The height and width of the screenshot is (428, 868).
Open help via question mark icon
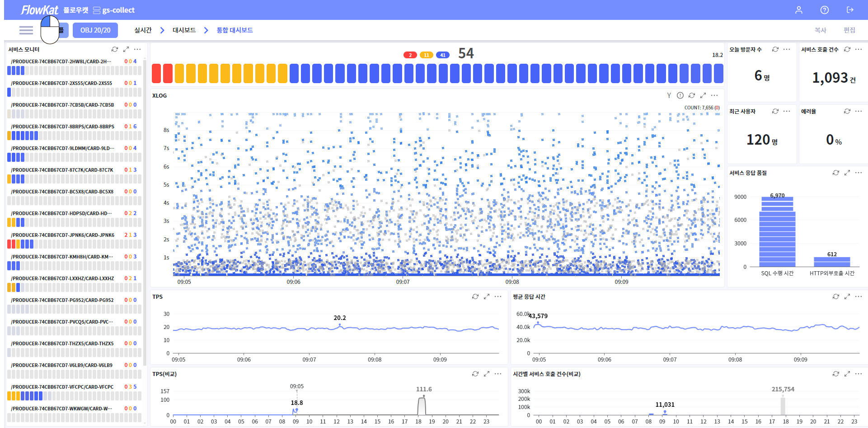pyautogui.click(x=824, y=10)
